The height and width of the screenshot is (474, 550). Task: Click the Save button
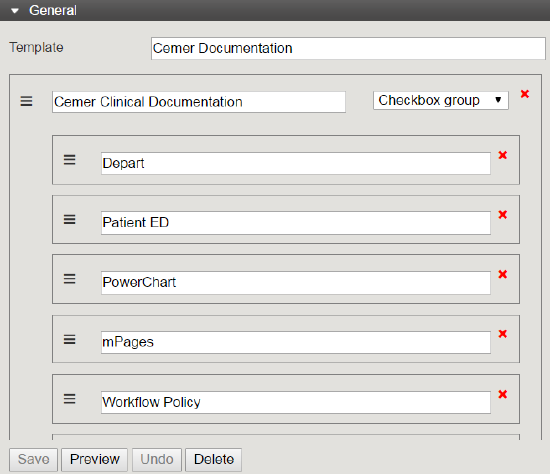33,460
